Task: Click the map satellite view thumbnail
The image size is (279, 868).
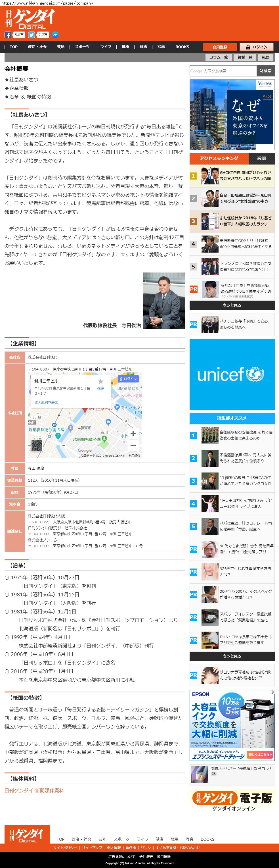Action: pos(36,445)
